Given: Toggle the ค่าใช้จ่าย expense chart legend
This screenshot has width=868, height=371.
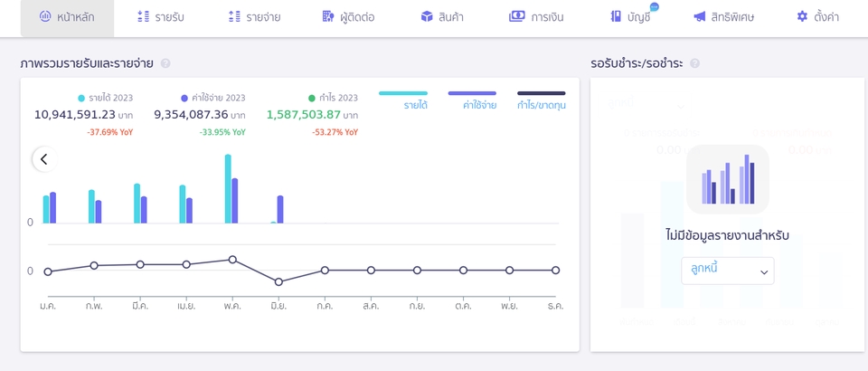Looking at the screenshot, I should [472, 100].
